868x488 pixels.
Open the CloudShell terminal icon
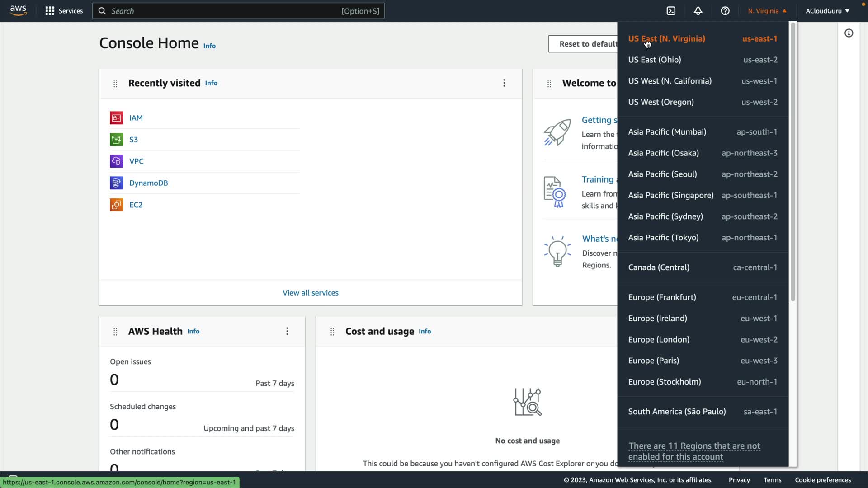click(x=671, y=11)
